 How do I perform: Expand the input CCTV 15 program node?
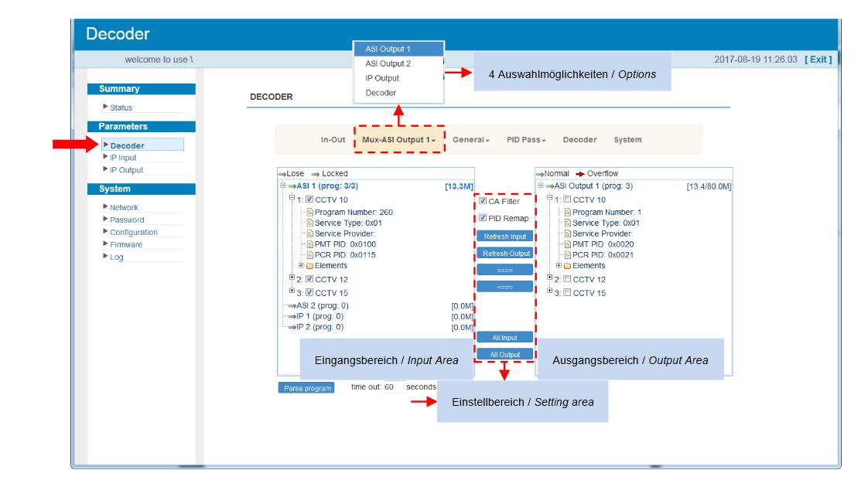[292, 291]
